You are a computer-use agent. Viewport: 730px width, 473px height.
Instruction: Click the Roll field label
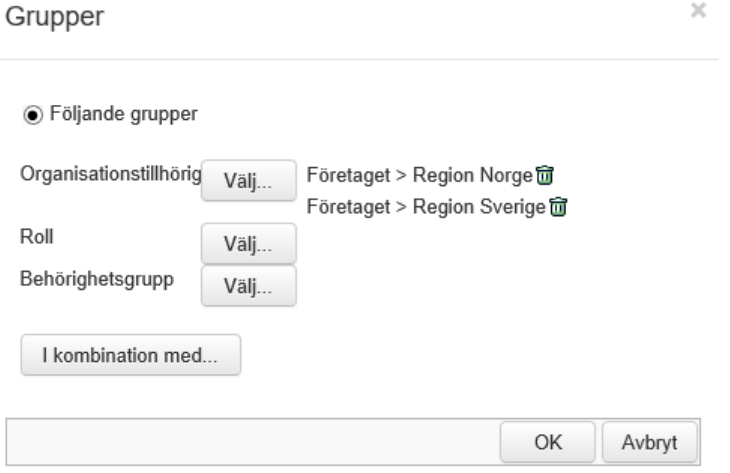click(37, 236)
